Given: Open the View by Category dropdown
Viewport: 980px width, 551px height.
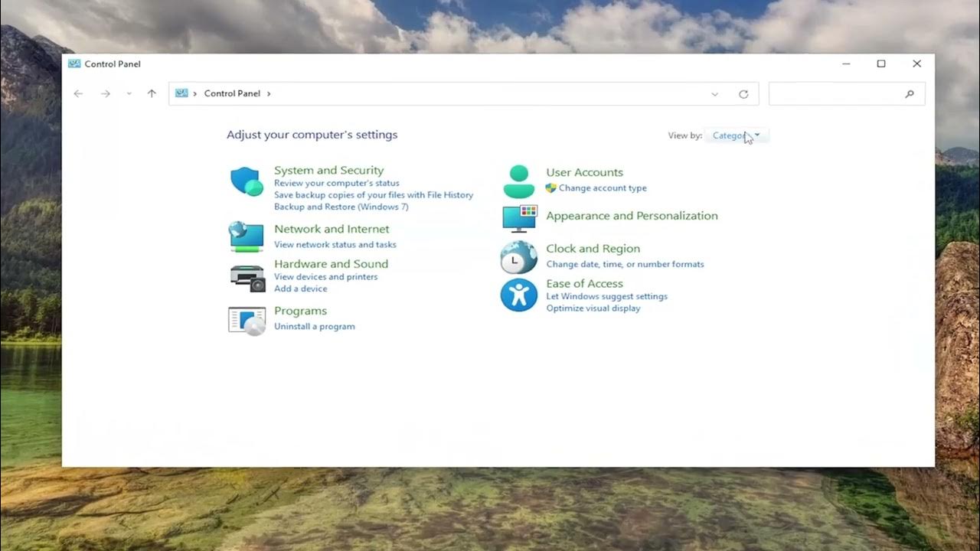Looking at the screenshot, I should (736, 135).
